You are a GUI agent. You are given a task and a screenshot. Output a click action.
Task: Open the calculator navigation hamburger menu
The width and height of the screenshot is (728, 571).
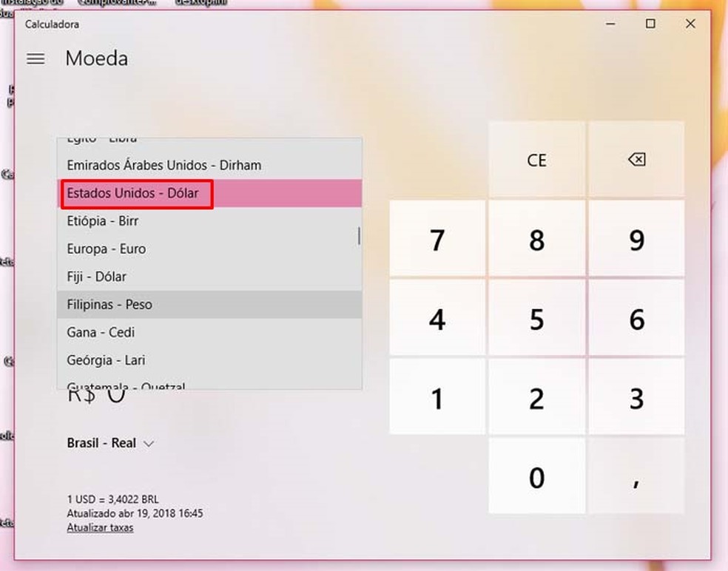tap(36, 58)
